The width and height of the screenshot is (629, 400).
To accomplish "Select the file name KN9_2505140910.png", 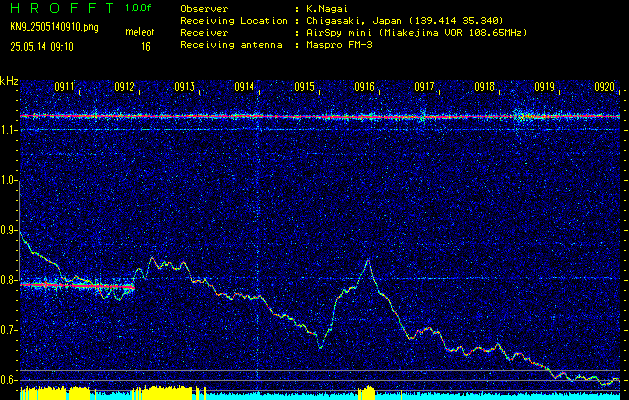I will pos(54,27).
